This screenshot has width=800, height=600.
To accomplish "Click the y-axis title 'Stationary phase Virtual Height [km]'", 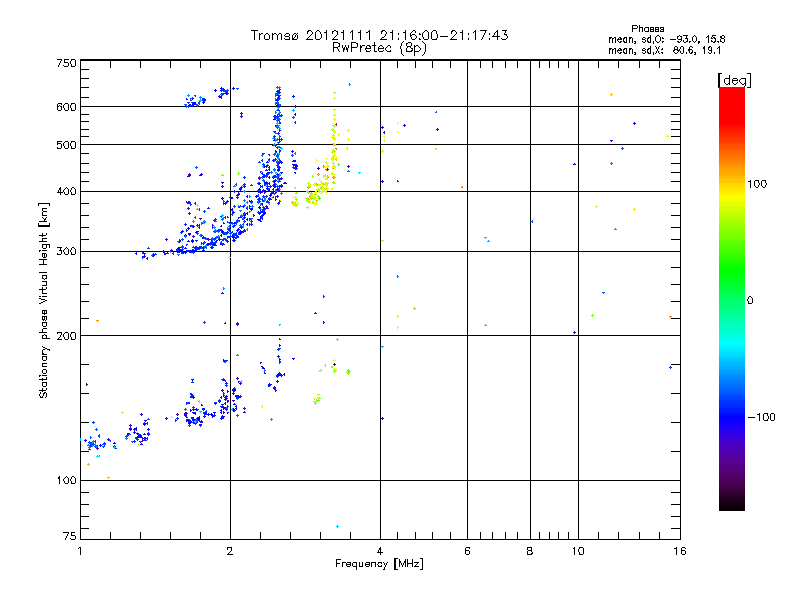I will coord(44,301).
